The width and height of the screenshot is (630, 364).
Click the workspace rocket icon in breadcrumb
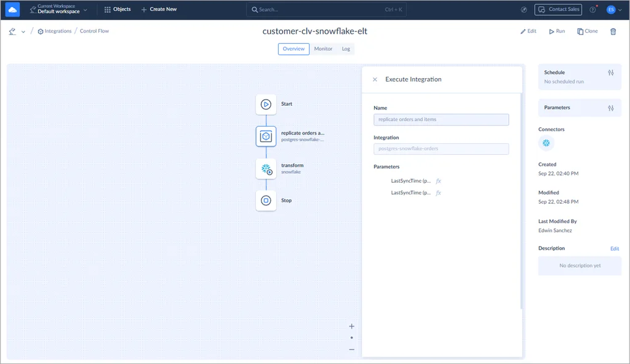[12, 31]
